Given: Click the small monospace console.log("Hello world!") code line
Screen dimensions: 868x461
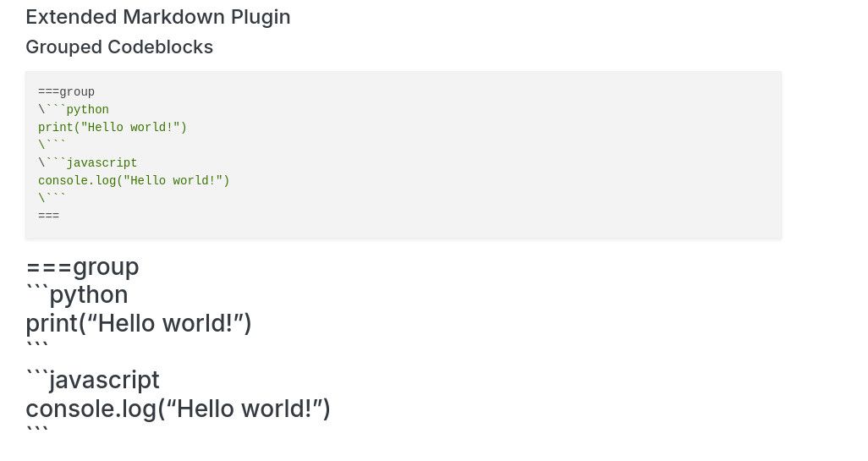Looking at the screenshot, I should coord(134,180).
